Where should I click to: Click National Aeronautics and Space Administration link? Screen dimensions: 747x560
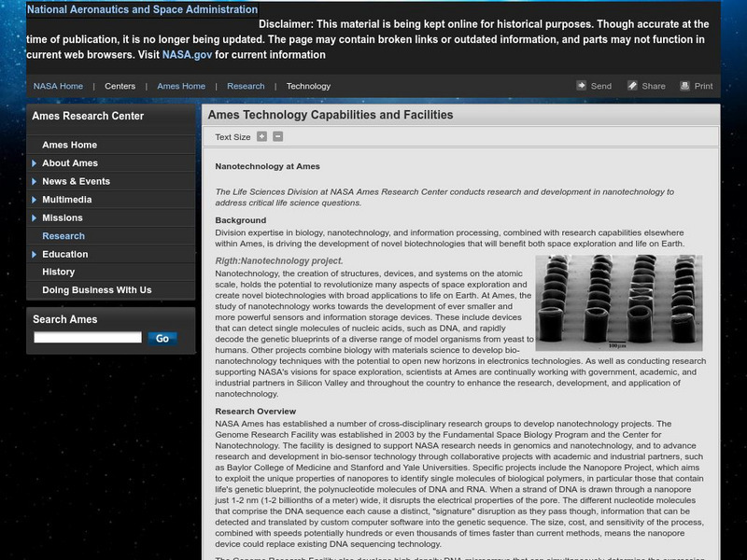tap(142, 9)
